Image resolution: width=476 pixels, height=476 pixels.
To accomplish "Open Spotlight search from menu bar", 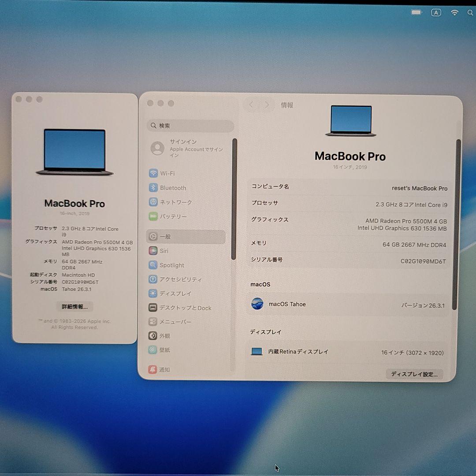I will [x=470, y=13].
